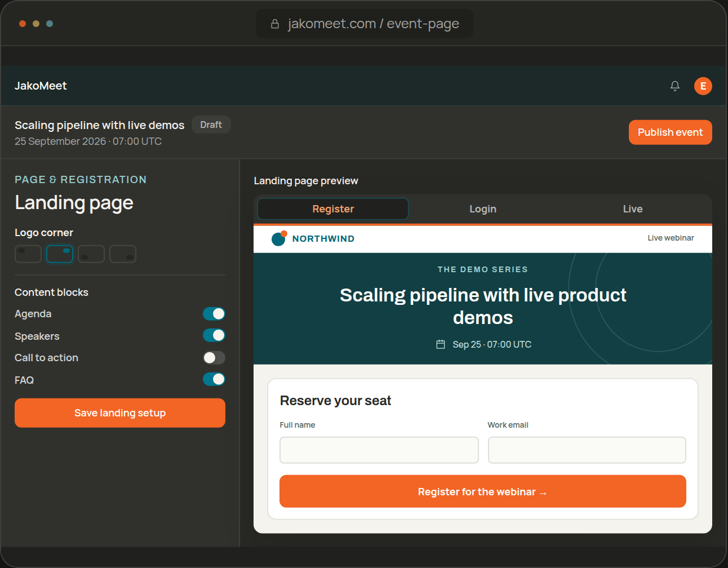This screenshot has width=728, height=568.
Task: Click the Draft status badge
Action: click(x=211, y=125)
